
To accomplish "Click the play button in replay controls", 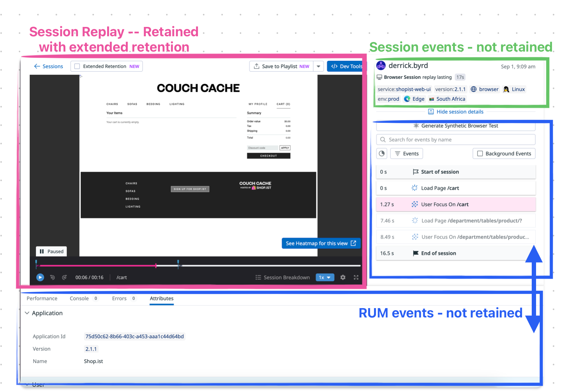I will click(x=40, y=277).
